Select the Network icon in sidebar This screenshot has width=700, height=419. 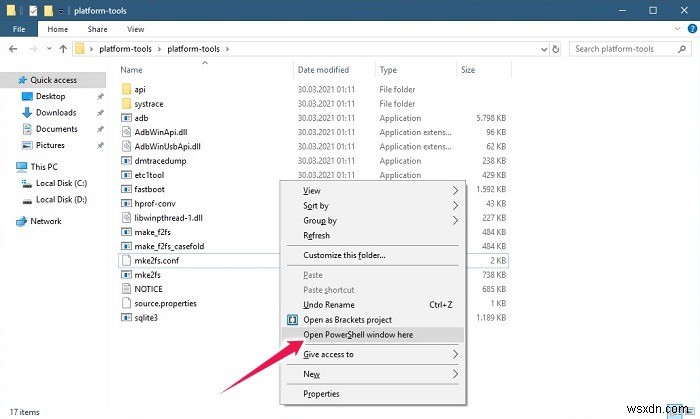click(x=21, y=221)
